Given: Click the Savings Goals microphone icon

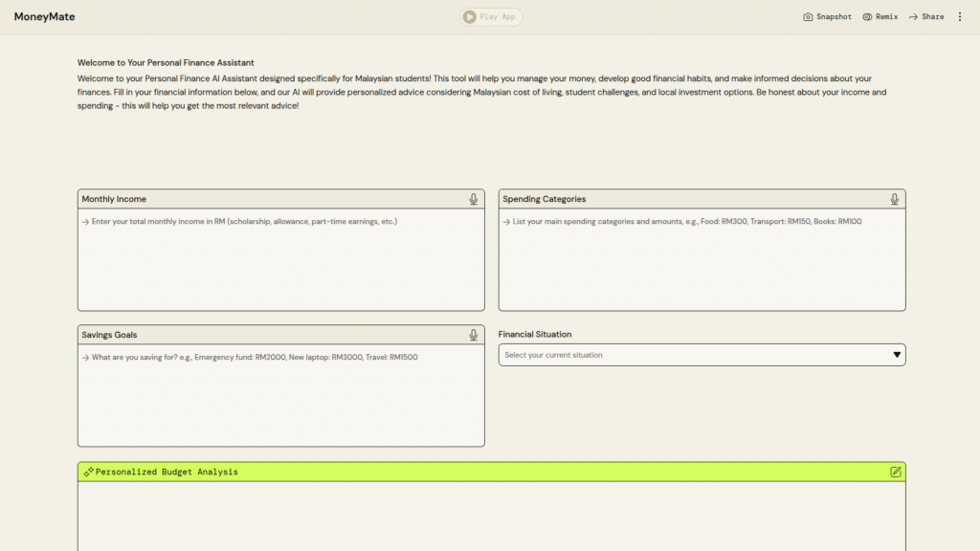Looking at the screenshot, I should pyautogui.click(x=473, y=335).
